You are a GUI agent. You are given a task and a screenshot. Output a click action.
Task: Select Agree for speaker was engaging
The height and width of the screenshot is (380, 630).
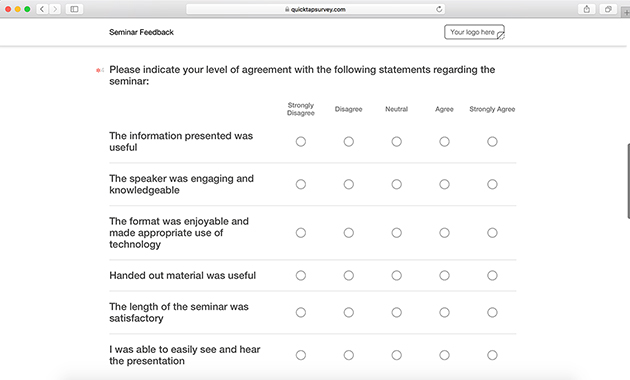click(444, 184)
